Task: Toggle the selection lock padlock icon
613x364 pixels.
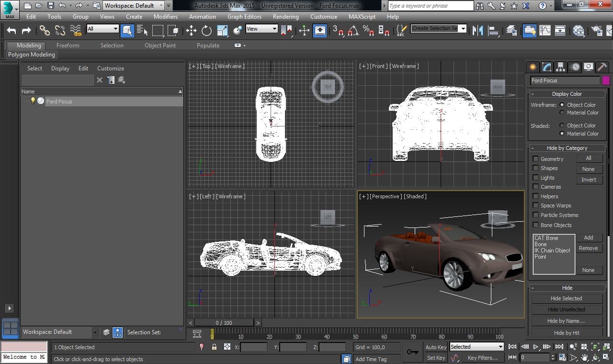Action: pyautogui.click(x=214, y=347)
